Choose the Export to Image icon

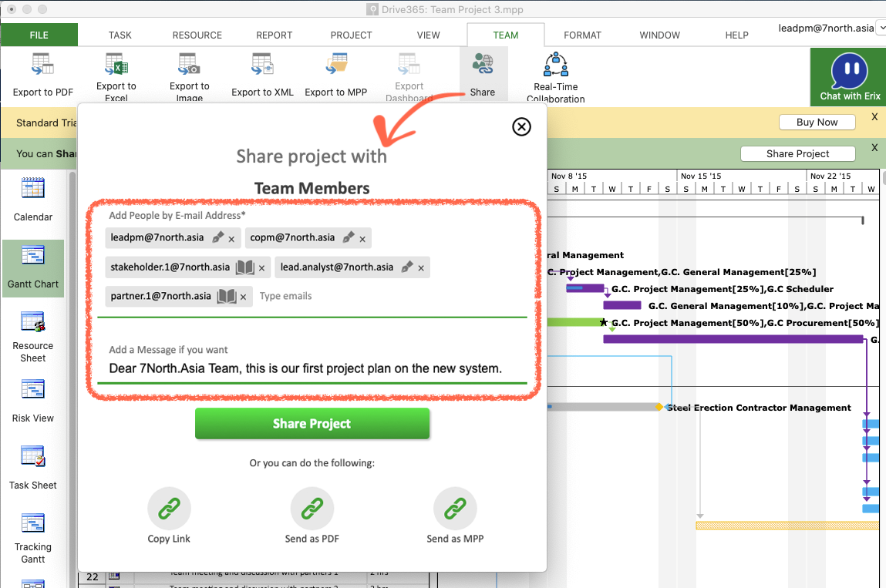(189, 64)
